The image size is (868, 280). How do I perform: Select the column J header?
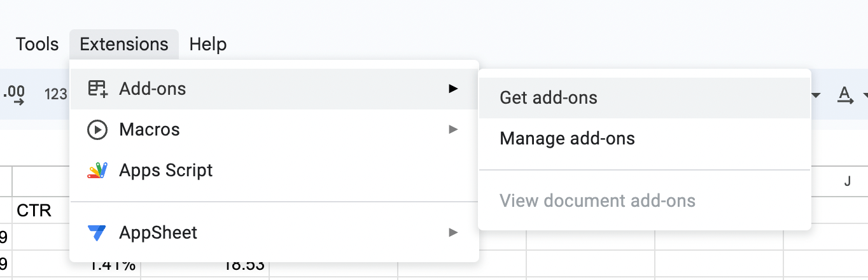(x=847, y=182)
